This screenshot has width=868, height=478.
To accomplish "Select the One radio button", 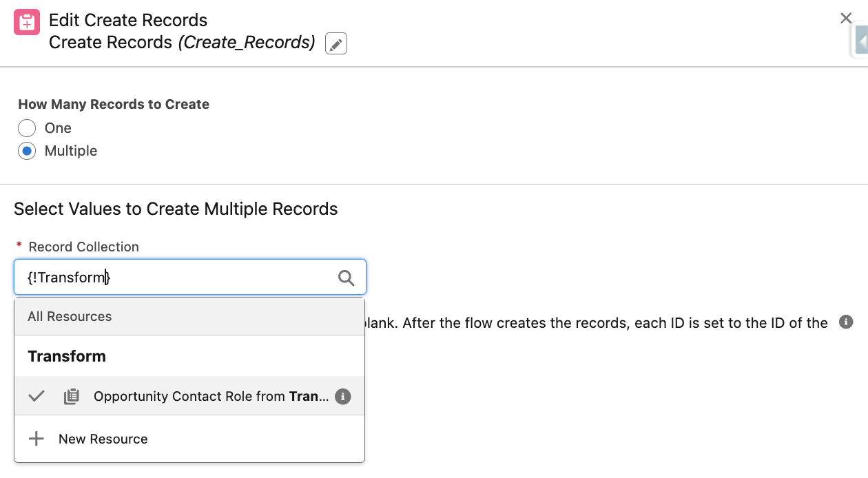I will coord(27,128).
